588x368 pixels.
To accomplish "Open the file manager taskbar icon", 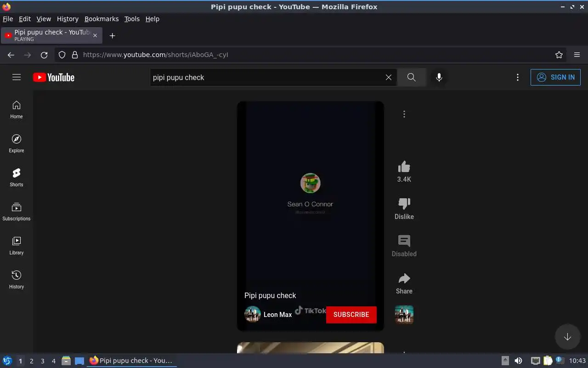I will [x=66, y=361].
